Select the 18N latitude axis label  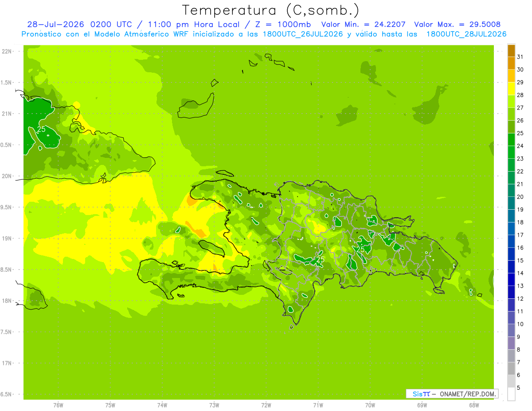[x=7, y=301]
